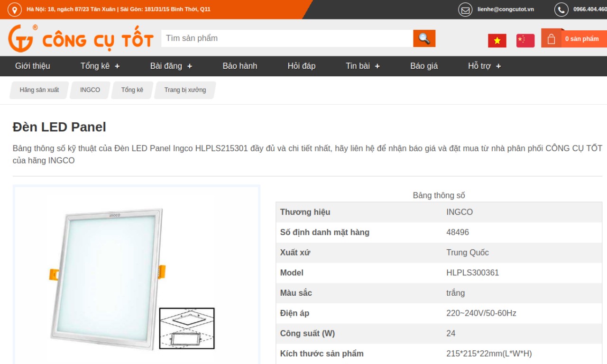The width and height of the screenshot is (607, 364).
Task: Open the Tin bài menu item
Action: (358, 66)
